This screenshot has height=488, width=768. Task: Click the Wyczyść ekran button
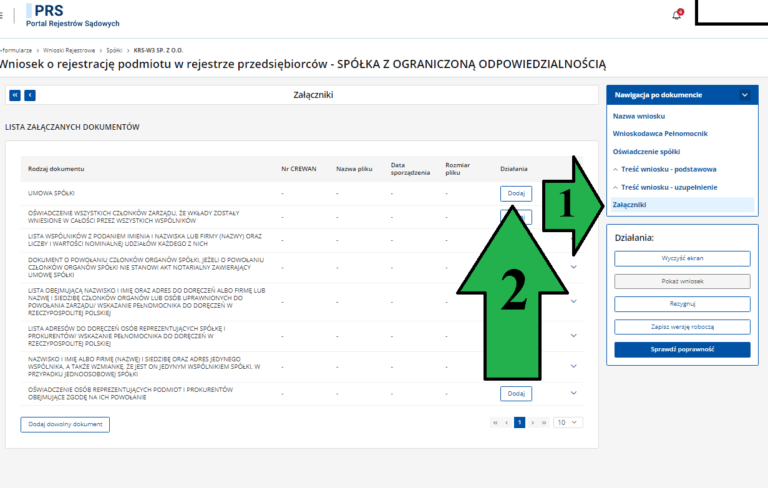pos(682,258)
